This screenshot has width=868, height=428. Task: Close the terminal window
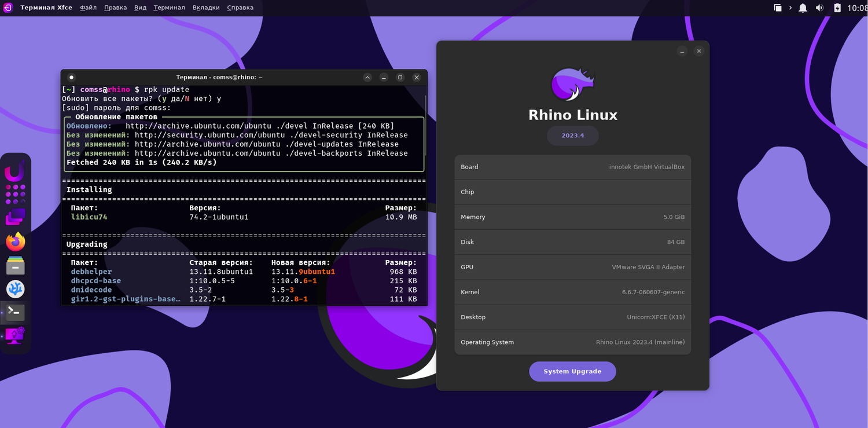[x=417, y=77]
